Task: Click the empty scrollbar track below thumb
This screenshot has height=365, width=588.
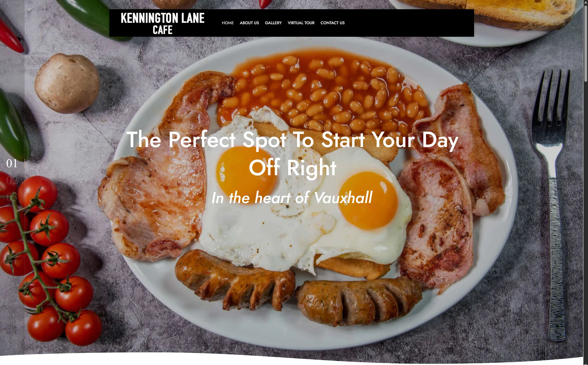Action: click(x=585, y=220)
